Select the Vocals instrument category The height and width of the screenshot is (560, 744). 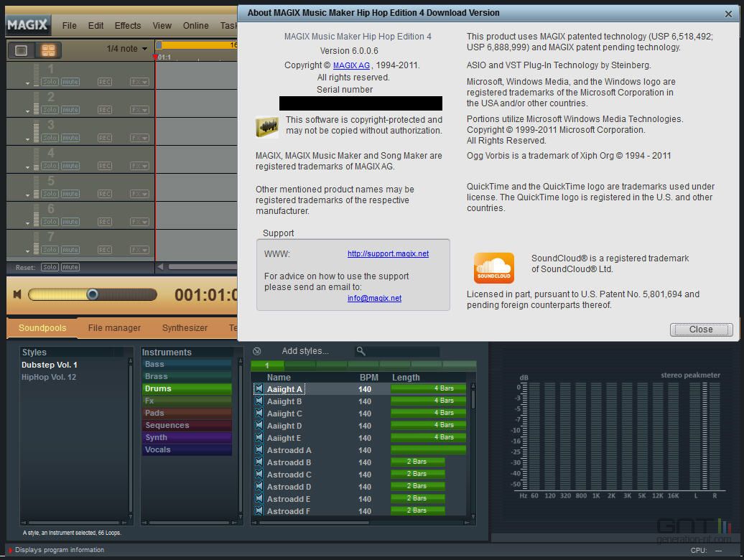tap(187, 449)
